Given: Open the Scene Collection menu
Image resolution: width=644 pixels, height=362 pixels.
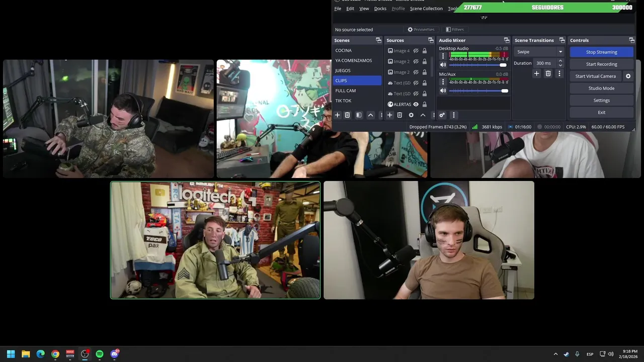Looking at the screenshot, I should (426, 9).
